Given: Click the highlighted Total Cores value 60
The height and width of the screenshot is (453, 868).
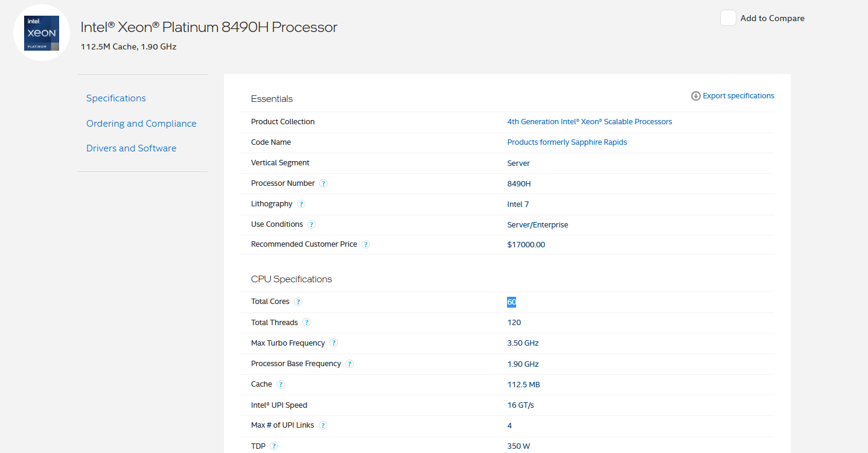Looking at the screenshot, I should point(511,302).
